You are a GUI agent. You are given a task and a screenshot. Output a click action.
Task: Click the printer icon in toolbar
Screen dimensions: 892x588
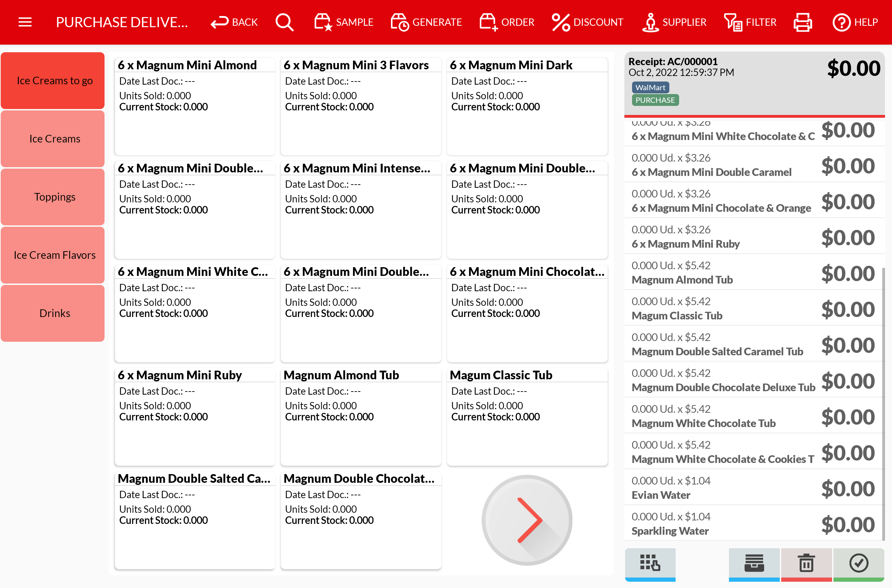(803, 22)
